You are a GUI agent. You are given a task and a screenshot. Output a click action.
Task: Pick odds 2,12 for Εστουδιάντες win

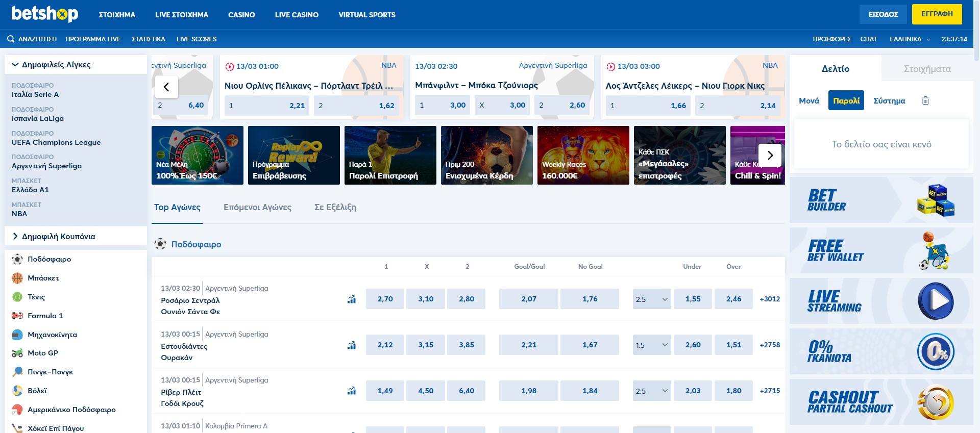click(x=385, y=345)
